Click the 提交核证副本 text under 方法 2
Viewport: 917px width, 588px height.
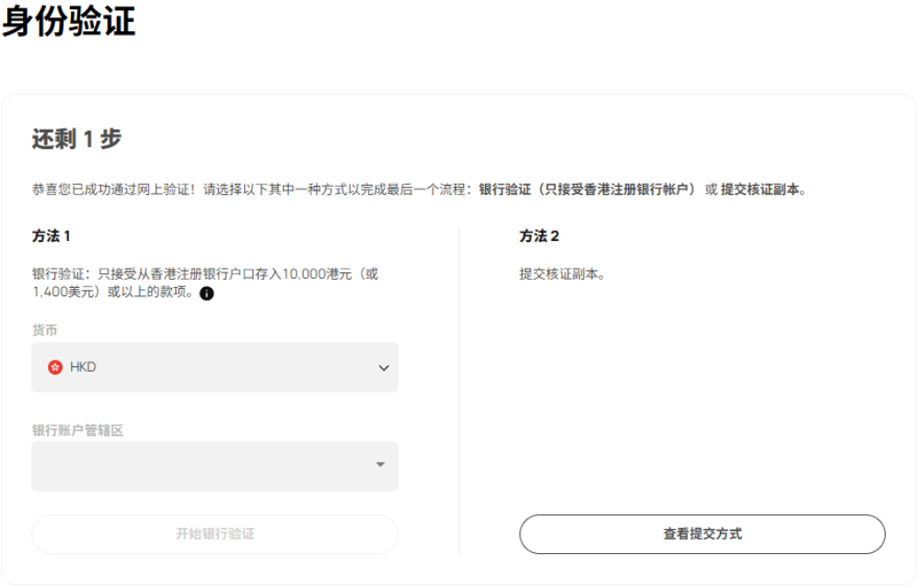tap(562, 274)
